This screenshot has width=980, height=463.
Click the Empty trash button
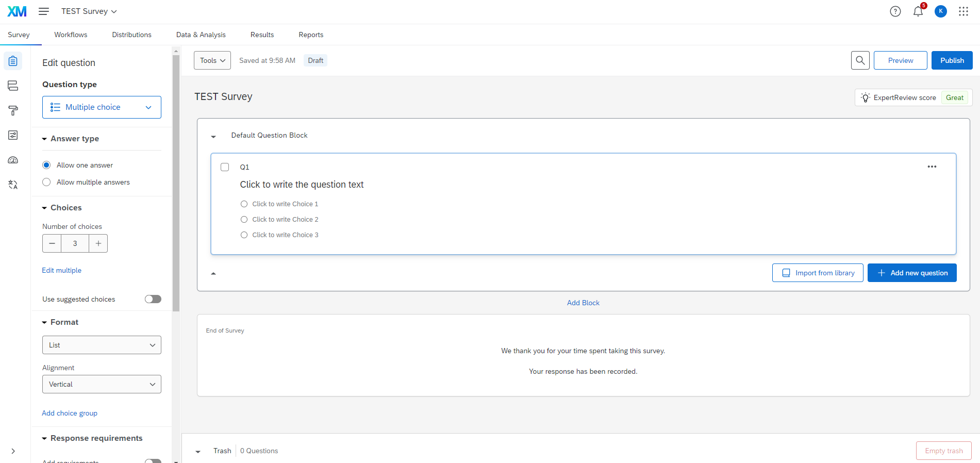click(x=944, y=451)
